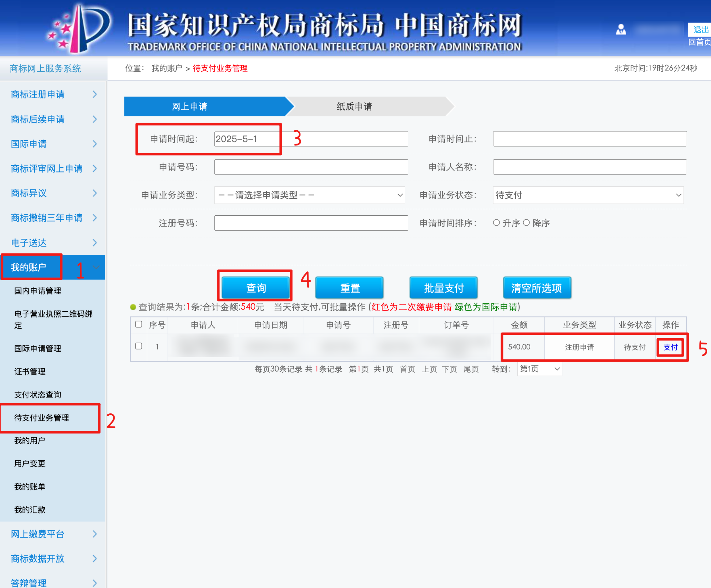The width and height of the screenshot is (711, 588).
Task: Open the 转到 第1页 page dropdown
Action: 540,369
